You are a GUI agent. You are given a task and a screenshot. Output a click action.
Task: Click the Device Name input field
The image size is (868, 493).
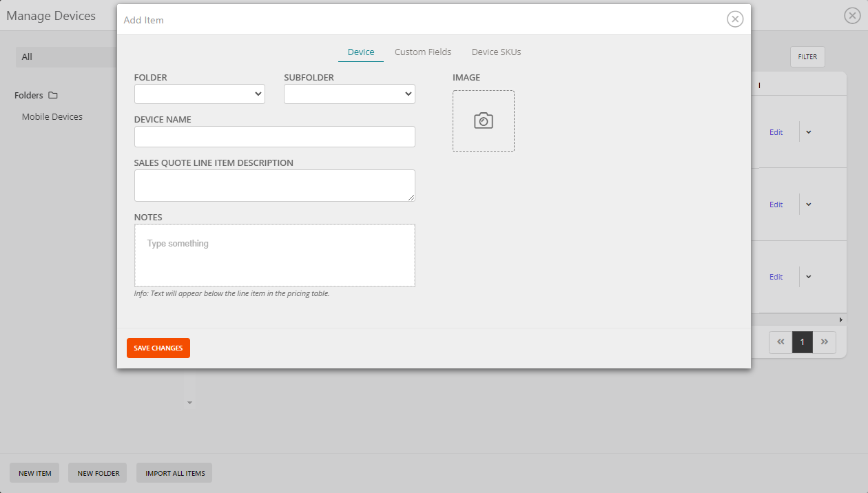tap(274, 136)
